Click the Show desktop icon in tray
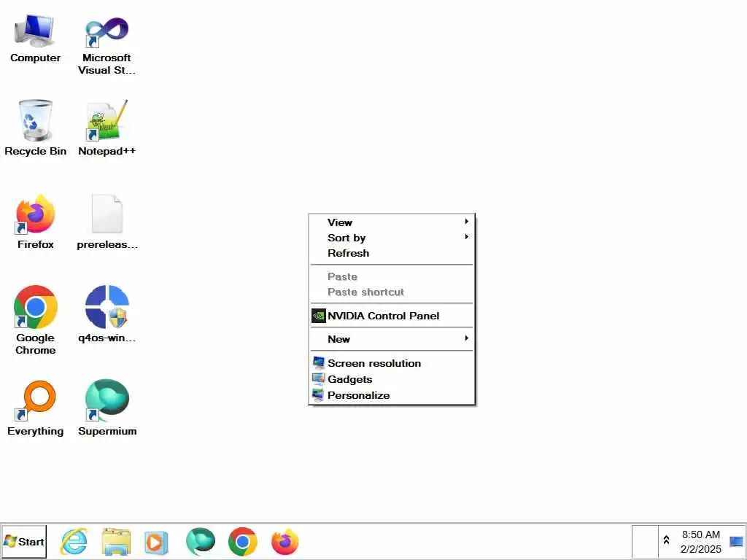 point(736,542)
